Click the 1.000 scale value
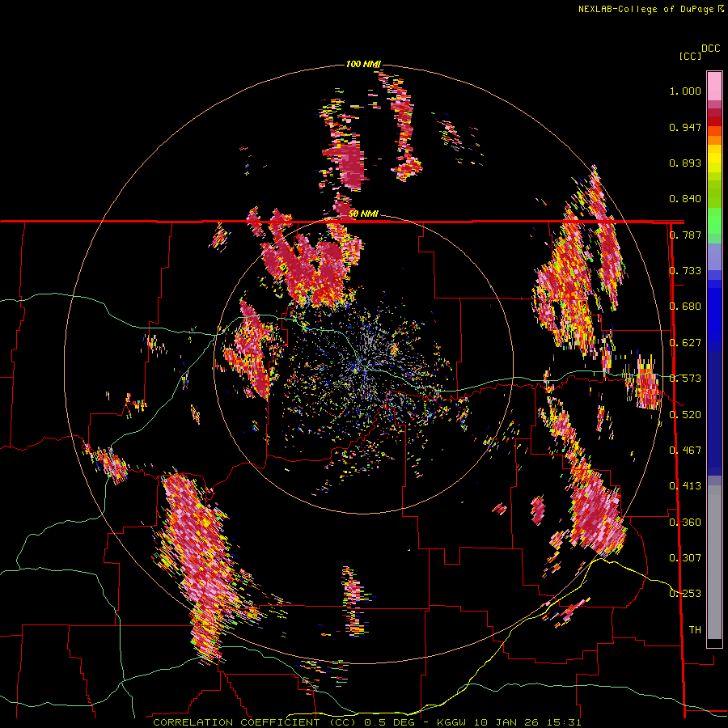 685,91
